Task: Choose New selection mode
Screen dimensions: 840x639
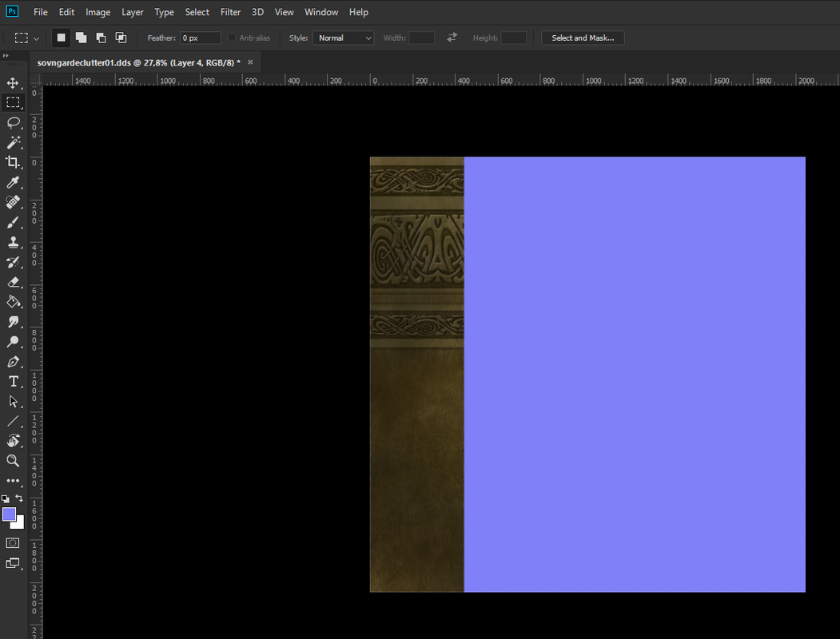Action: click(x=61, y=38)
